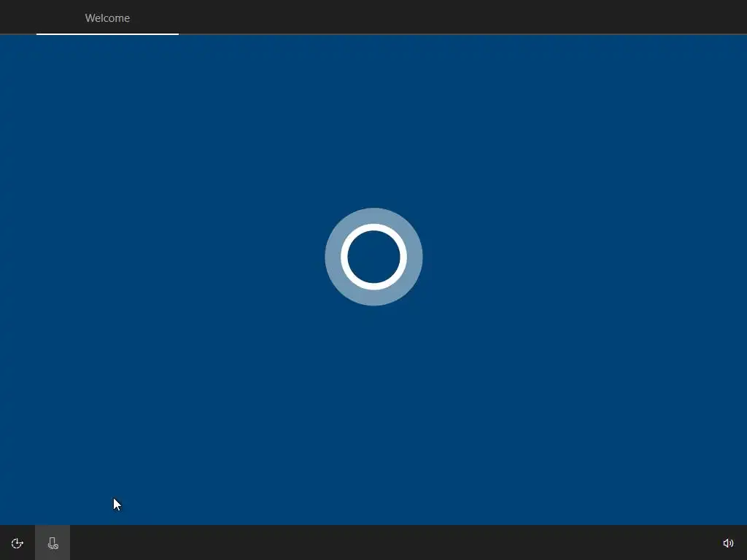Adjust volume via the speaker icon
747x560 pixels.
click(728, 543)
